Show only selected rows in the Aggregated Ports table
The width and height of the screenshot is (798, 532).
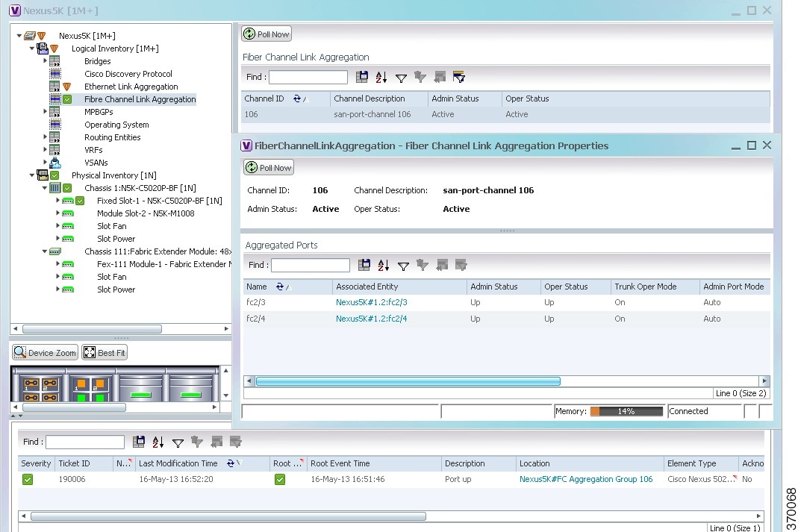pyautogui.click(x=461, y=264)
